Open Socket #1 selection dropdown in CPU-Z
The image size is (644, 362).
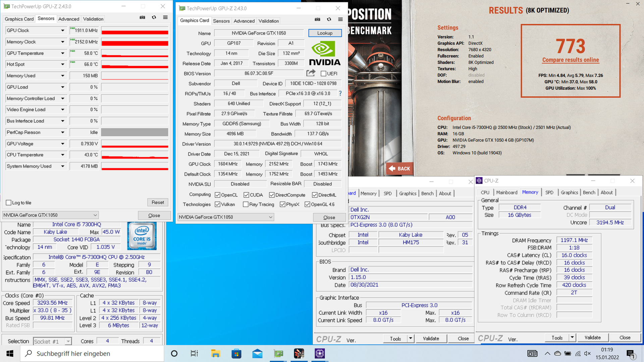click(x=52, y=342)
